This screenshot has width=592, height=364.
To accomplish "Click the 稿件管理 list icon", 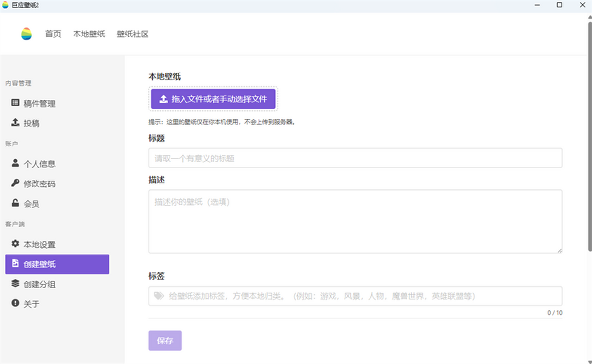I will 15,103.
